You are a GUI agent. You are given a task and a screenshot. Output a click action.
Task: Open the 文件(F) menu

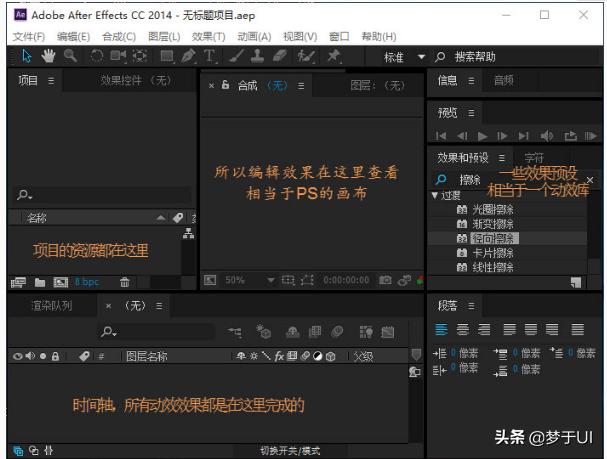(29, 37)
